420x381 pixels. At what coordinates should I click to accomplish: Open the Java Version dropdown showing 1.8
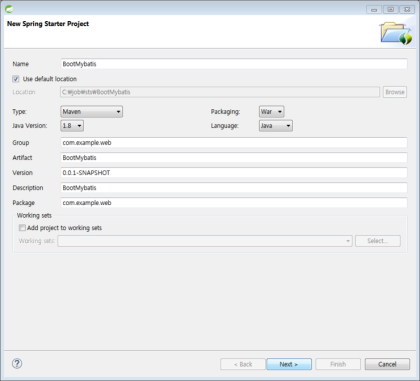(x=72, y=126)
